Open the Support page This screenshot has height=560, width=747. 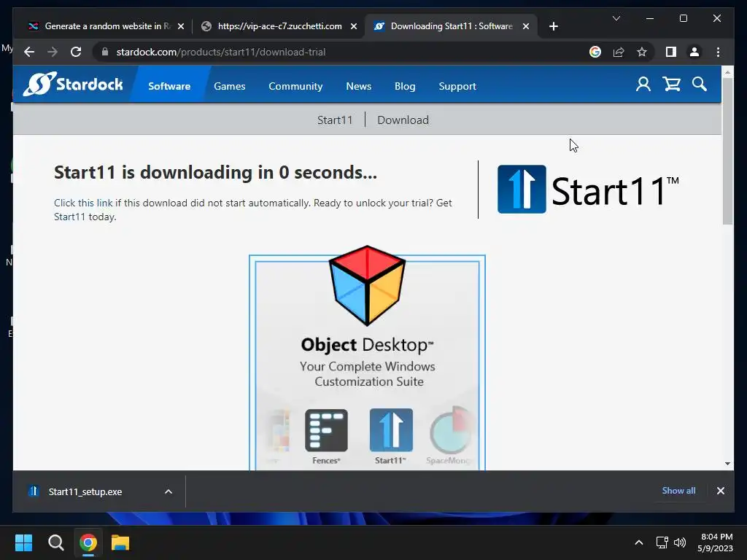click(x=457, y=86)
